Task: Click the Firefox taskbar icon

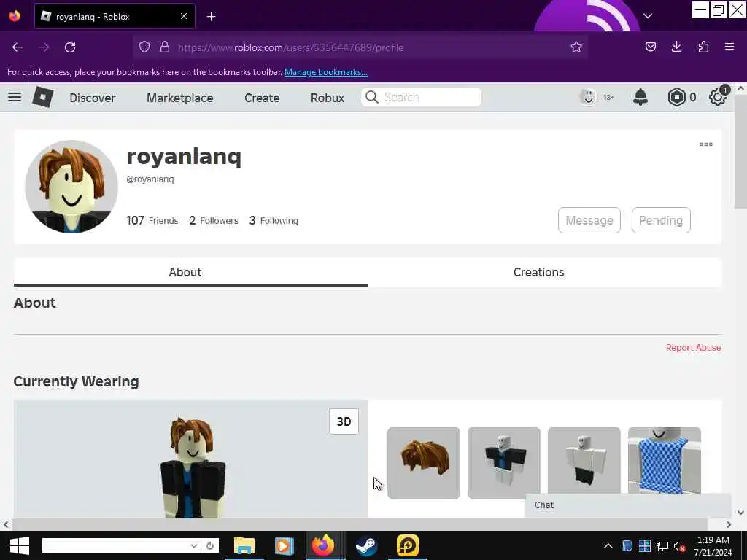Action: 323,545
